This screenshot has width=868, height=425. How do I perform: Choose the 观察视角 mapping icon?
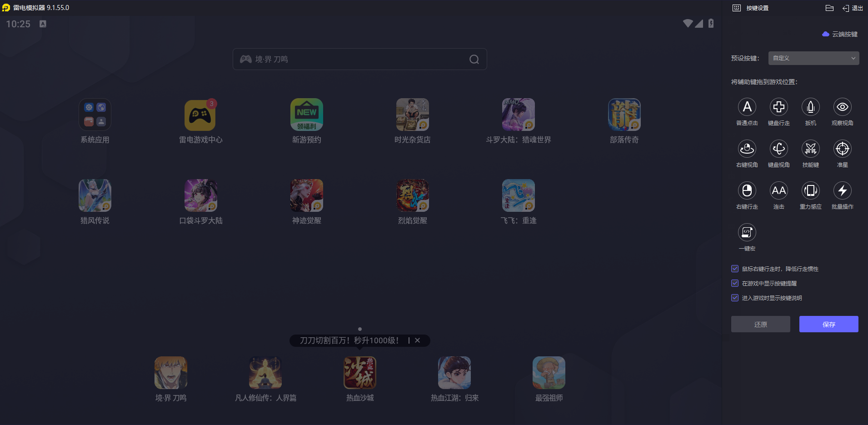(843, 106)
